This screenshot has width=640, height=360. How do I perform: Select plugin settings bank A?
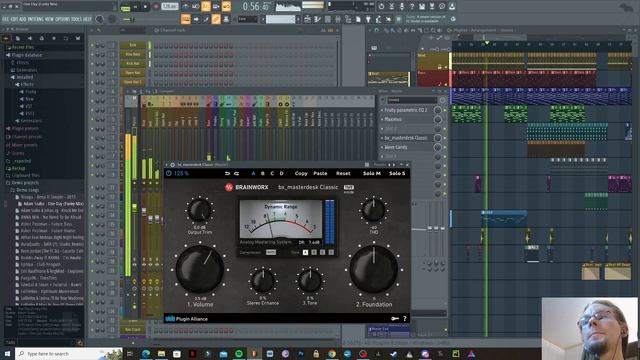pos(253,173)
